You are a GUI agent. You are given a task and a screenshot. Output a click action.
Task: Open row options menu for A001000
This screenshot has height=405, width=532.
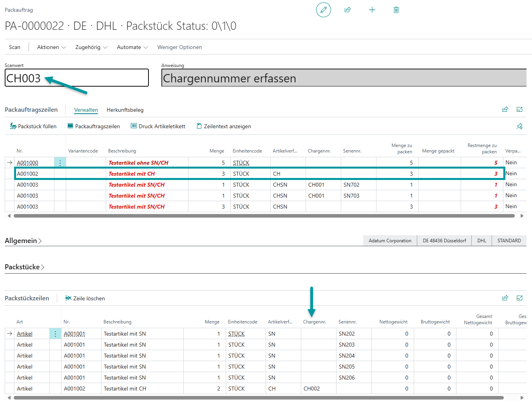60,163
